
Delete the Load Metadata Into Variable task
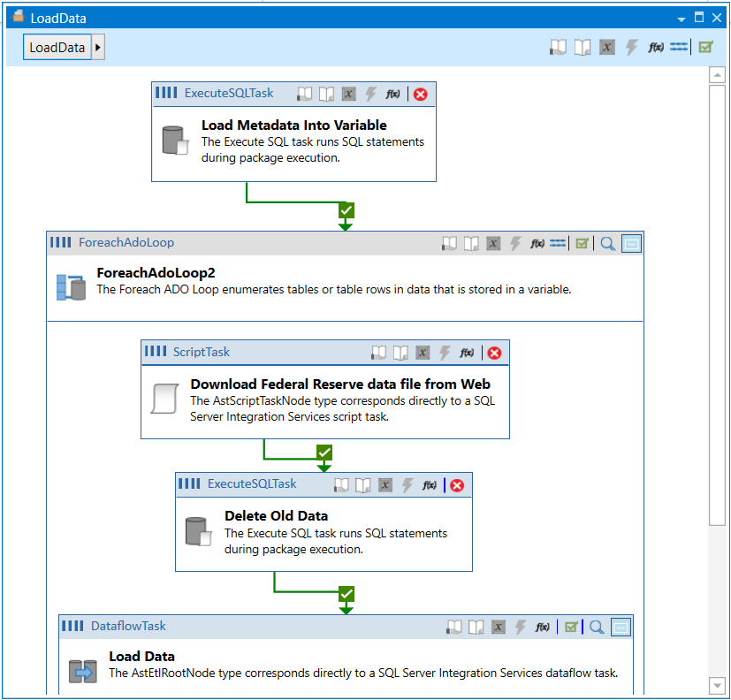[420, 94]
